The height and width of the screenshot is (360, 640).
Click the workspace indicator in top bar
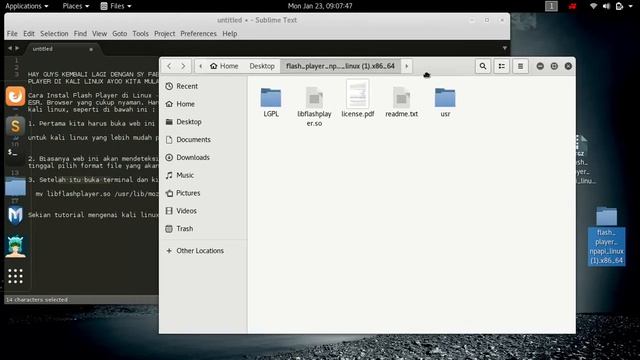[551, 6]
